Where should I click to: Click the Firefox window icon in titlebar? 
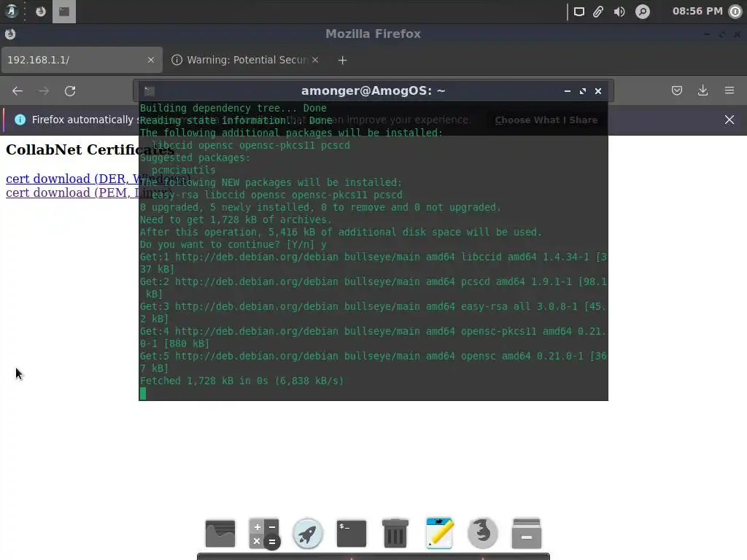[10, 34]
